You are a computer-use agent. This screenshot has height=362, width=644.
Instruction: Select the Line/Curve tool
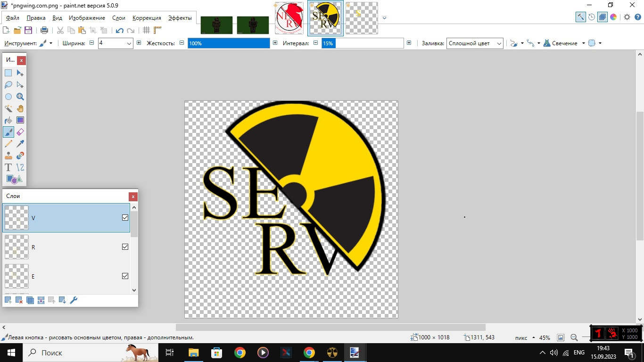(x=20, y=167)
